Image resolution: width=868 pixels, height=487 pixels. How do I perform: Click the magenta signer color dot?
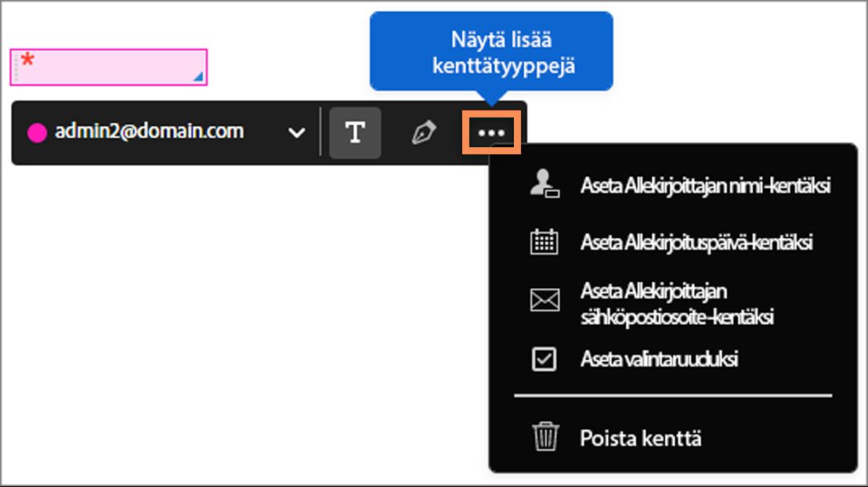tap(34, 133)
